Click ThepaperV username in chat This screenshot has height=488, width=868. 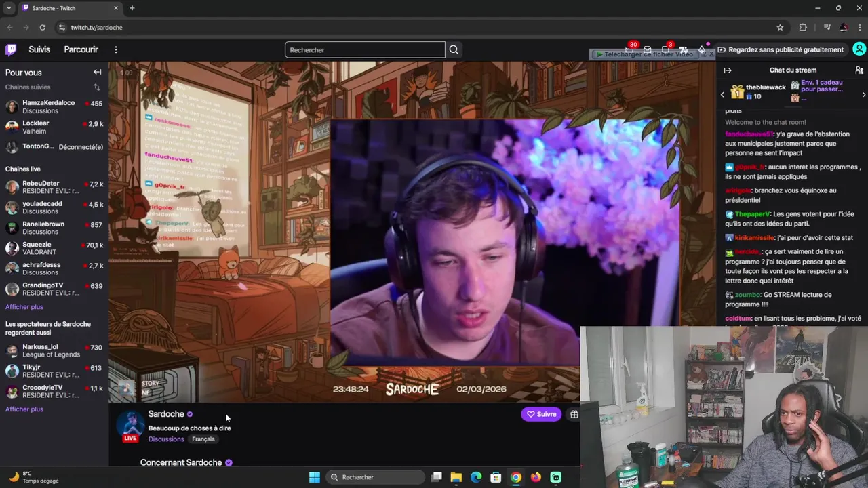click(x=753, y=214)
